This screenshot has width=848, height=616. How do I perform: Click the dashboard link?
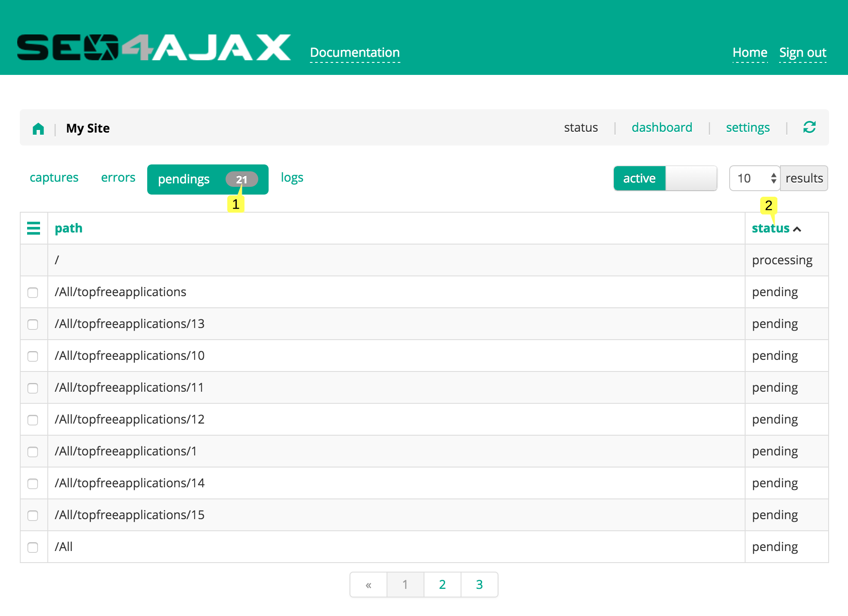661,128
